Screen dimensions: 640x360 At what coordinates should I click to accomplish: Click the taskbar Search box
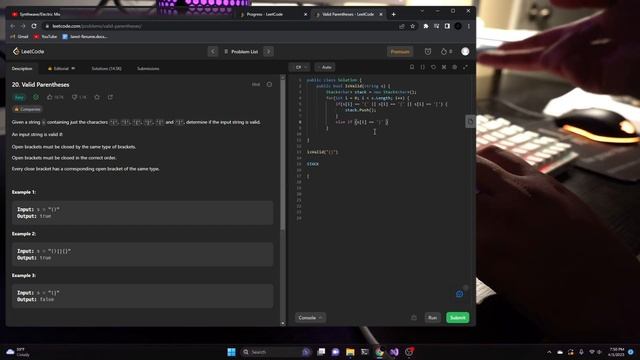click(276, 352)
